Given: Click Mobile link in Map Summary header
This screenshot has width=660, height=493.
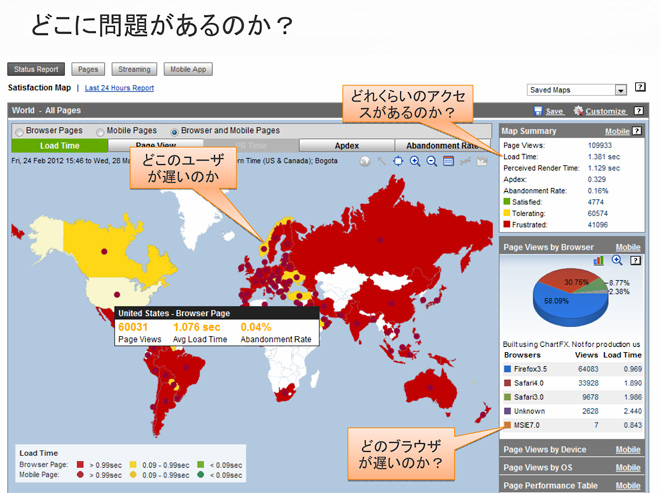Looking at the screenshot, I should [x=617, y=131].
